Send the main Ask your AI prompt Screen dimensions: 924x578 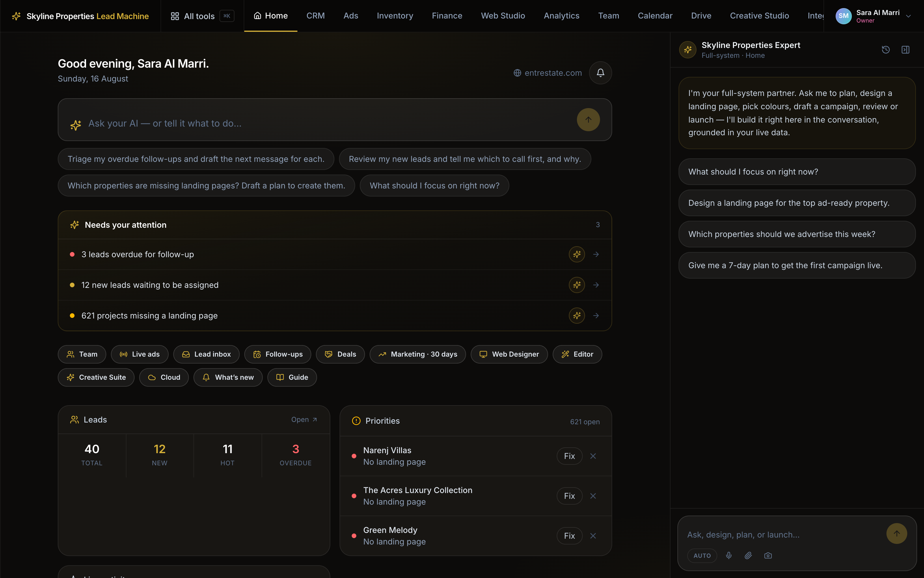tap(588, 120)
